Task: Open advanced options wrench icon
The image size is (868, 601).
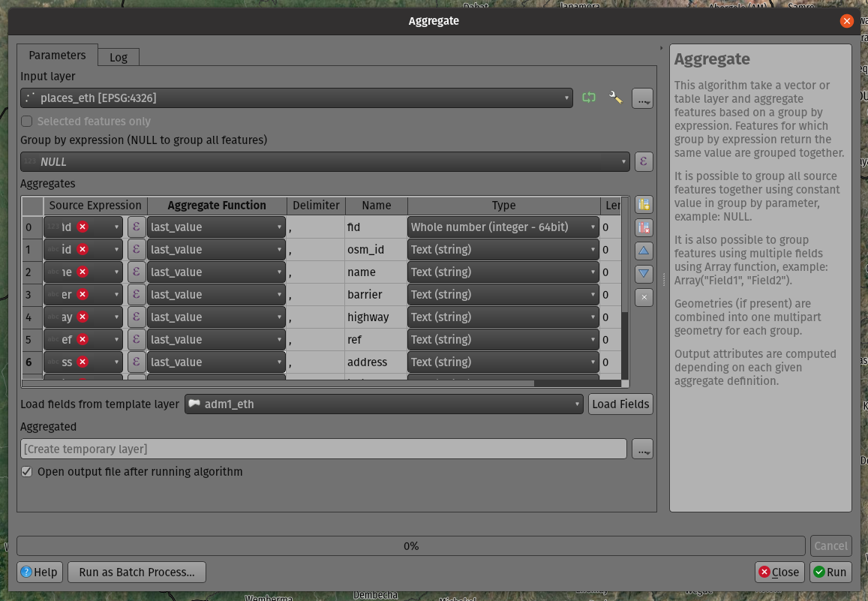Action: pyautogui.click(x=615, y=98)
